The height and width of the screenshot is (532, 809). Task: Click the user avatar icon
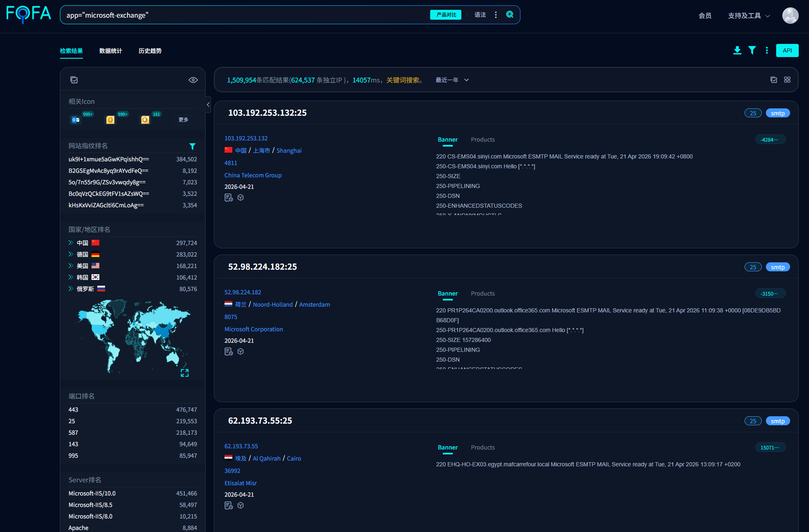pos(790,16)
